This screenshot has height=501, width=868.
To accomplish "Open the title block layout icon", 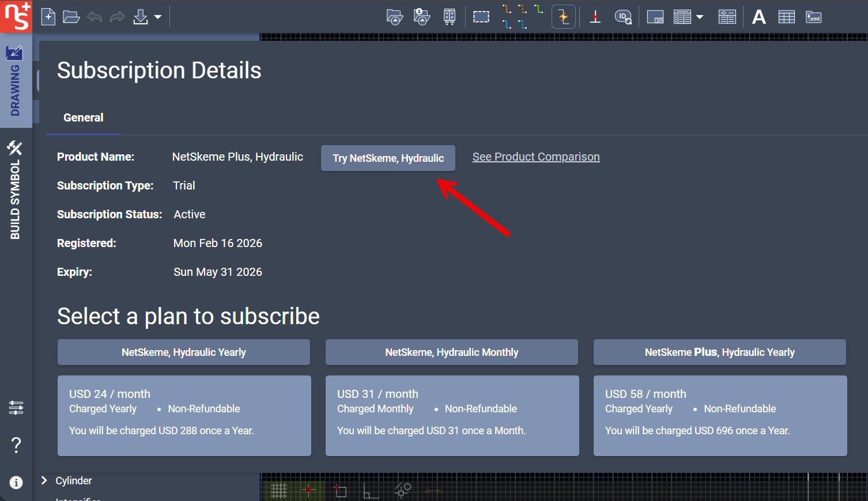I will click(655, 17).
